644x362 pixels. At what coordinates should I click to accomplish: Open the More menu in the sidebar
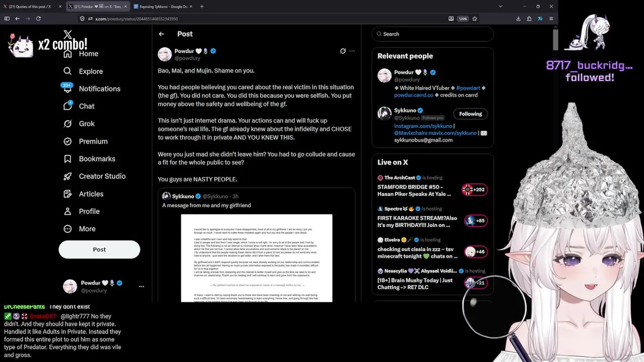(x=79, y=229)
